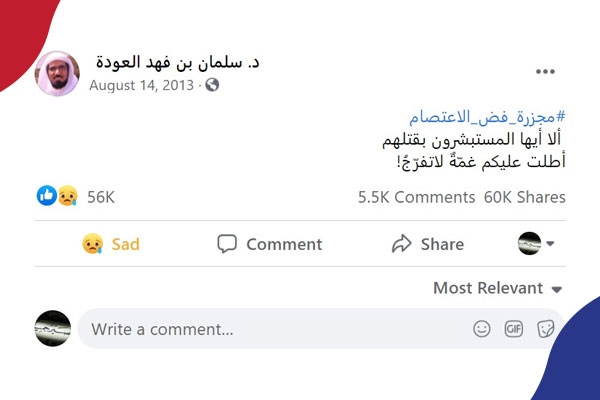The height and width of the screenshot is (400, 600).
Task: Open the emoji picker in comment box
Action: (x=482, y=329)
